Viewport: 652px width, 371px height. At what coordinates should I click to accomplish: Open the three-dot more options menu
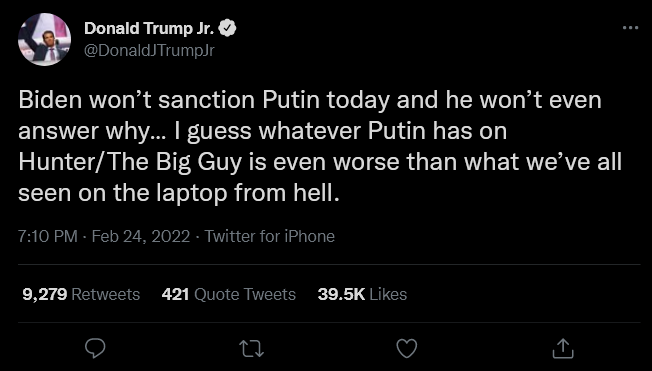(630, 28)
